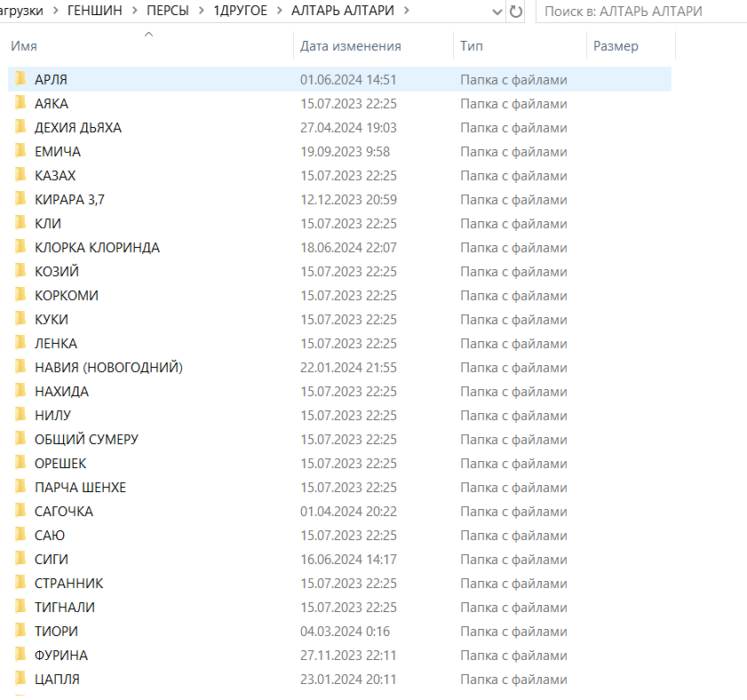This screenshot has height=700, width=747.
Task: Go to ПЕРСЫ folder in breadcrumb
Action: coord(168,11)
